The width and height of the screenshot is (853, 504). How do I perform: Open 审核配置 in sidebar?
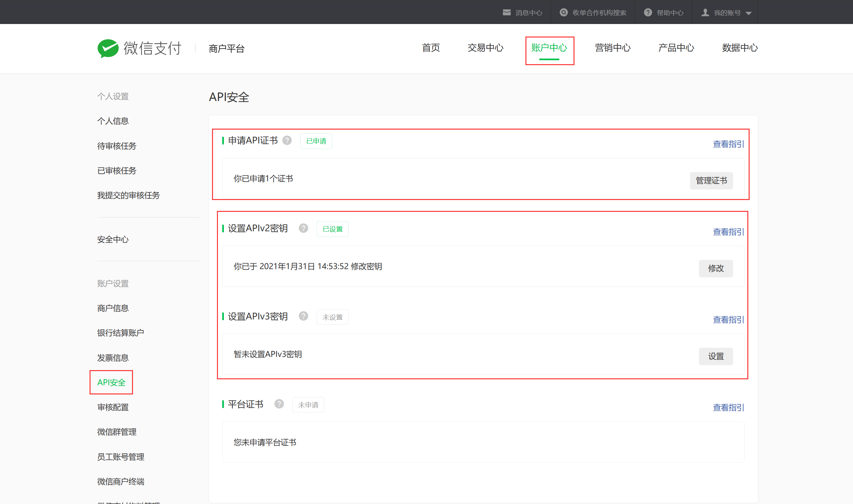pyautogui.click(x=113, y=407)
